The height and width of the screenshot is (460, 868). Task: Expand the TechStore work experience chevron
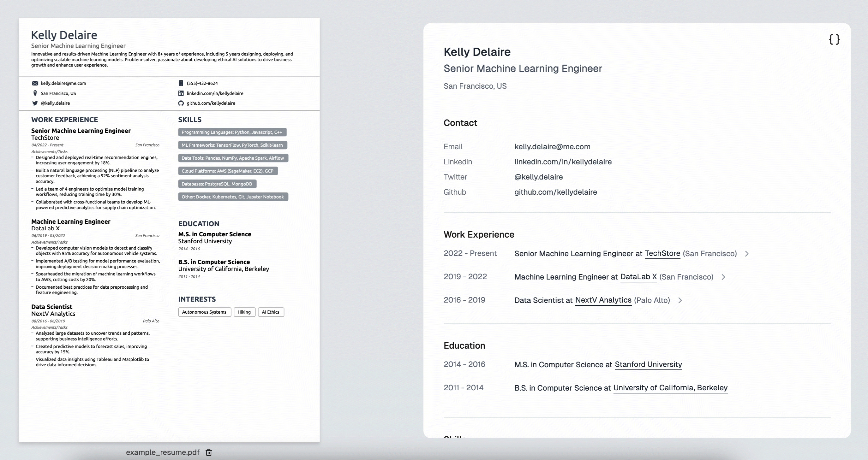click(x=747, y=254)
